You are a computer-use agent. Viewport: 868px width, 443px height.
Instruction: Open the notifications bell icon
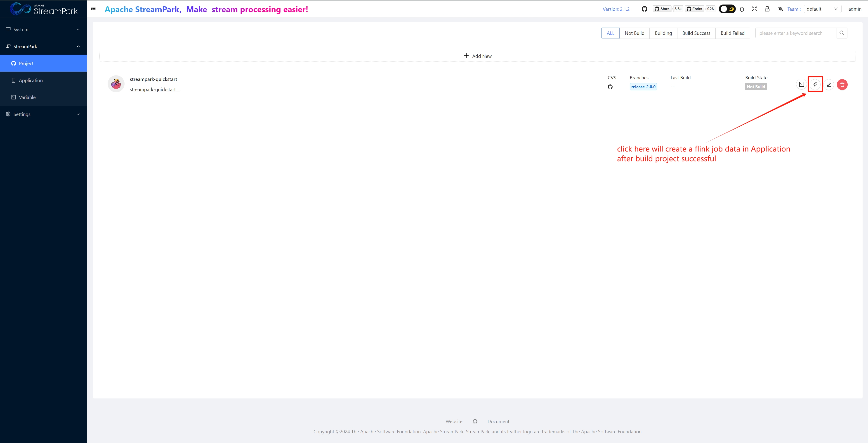click(x=742, y=9)
